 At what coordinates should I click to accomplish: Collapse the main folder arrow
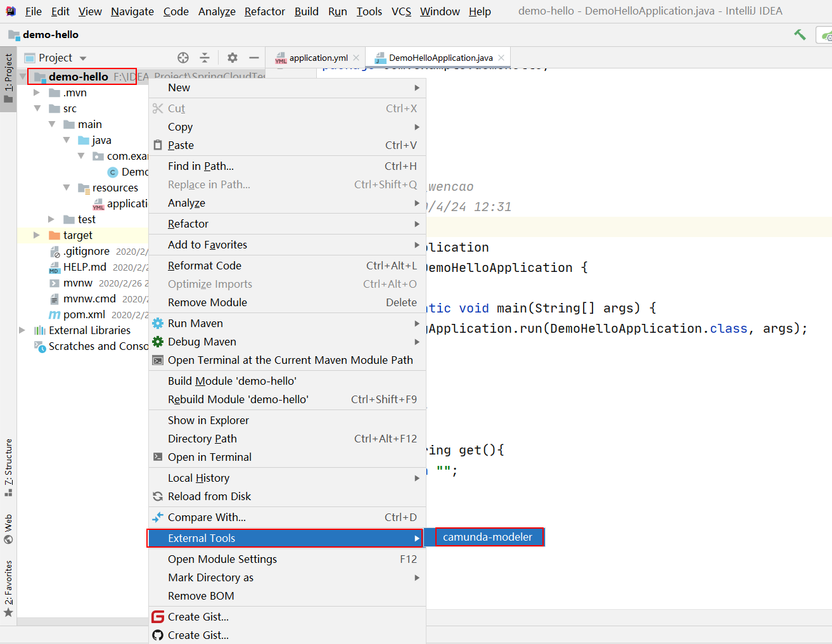(x=52, y=124)
